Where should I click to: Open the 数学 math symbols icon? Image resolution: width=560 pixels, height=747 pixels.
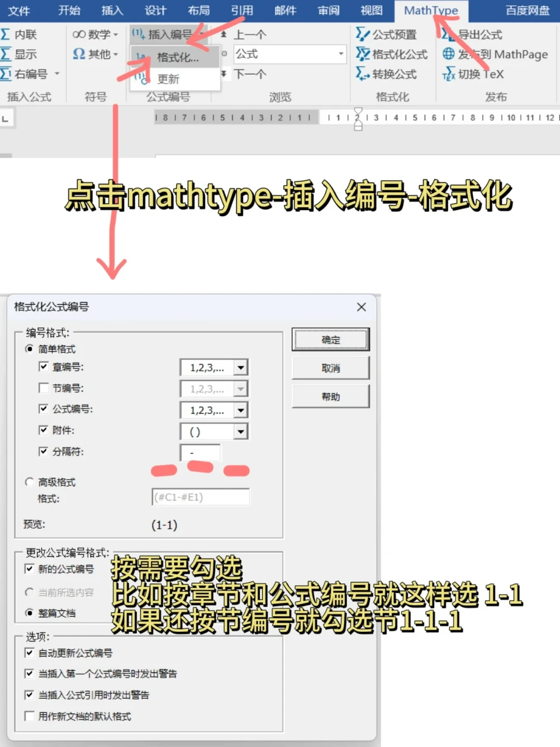(x=79, y=34)
